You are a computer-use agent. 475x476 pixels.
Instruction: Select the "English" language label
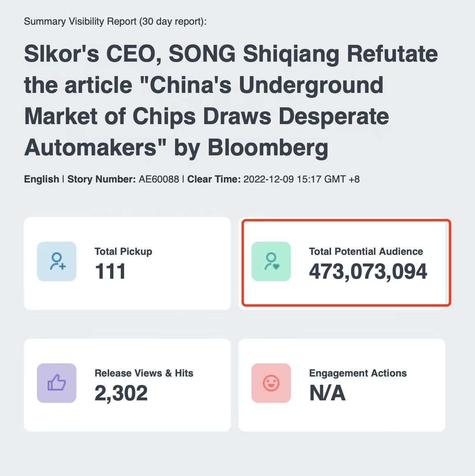point(42,179)
